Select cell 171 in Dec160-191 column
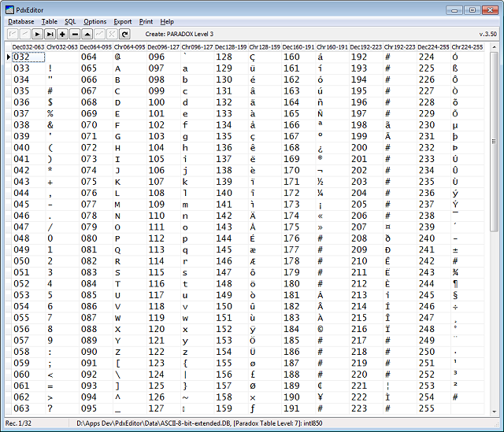This screenshot has width=504, height=432. (298, 182)
